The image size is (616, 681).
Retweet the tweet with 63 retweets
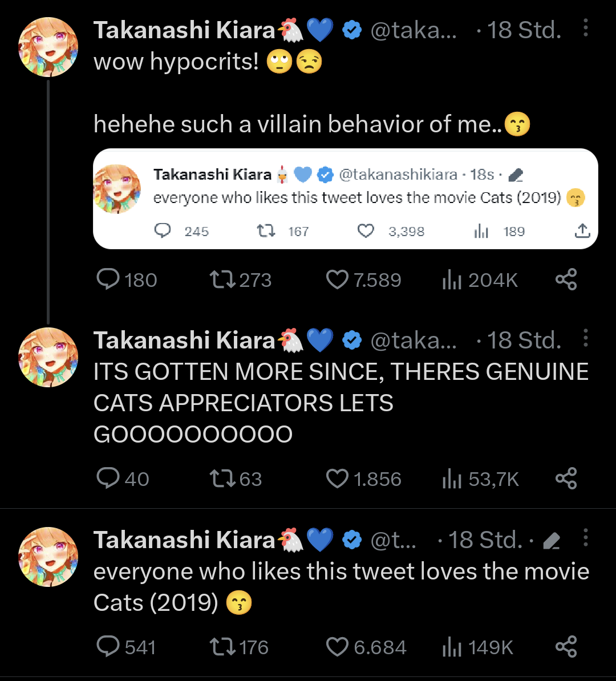coord(236,479)
